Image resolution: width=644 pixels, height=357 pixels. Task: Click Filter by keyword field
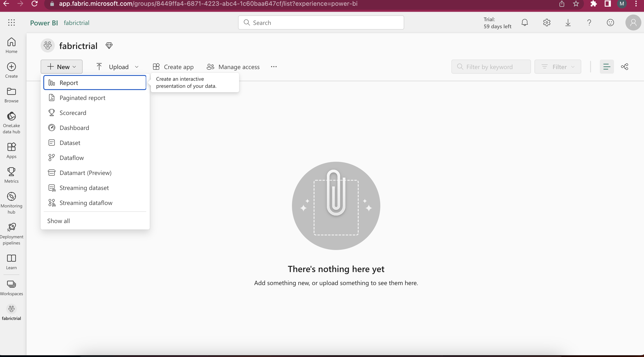(x=491, y=67)
